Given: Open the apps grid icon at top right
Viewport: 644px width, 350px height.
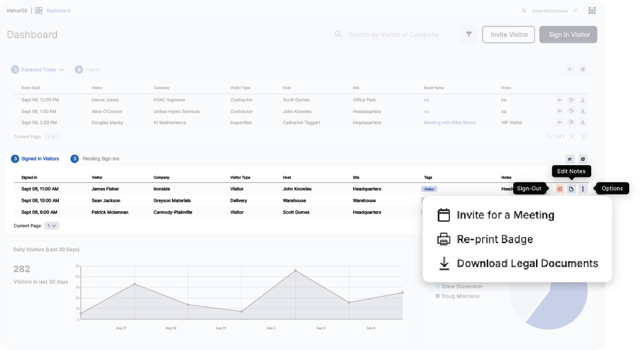Looking at the screenshot, I should [x=592, y=10].
